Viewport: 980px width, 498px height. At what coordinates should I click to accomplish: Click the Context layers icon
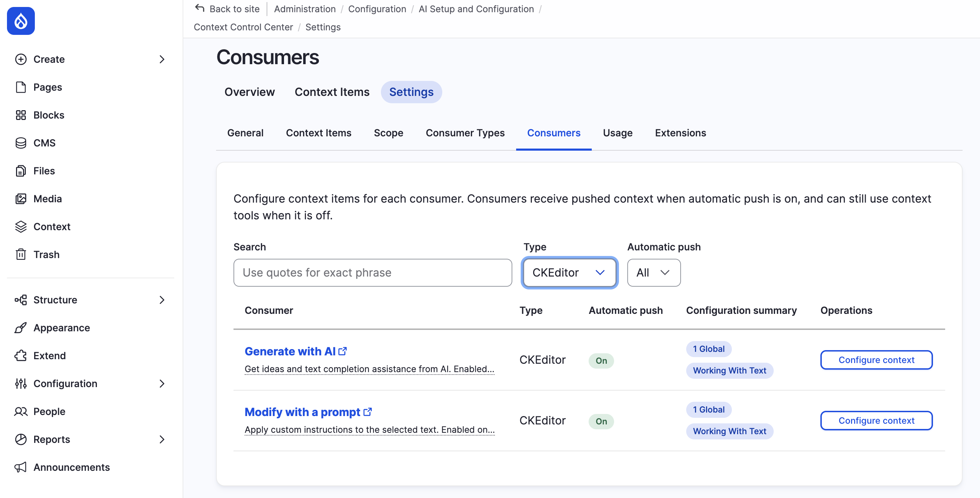(21, 227)
